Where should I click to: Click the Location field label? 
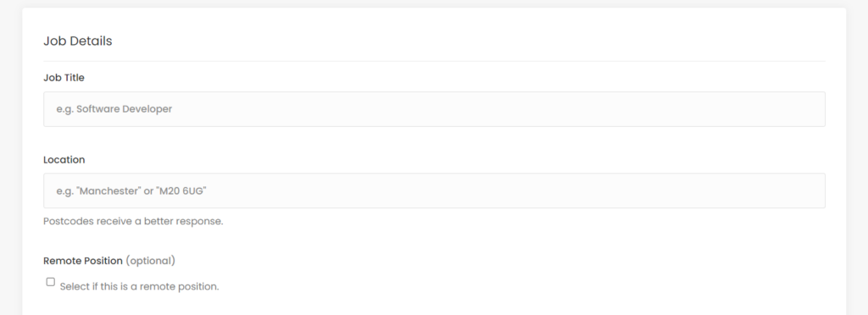click(64, 160)
